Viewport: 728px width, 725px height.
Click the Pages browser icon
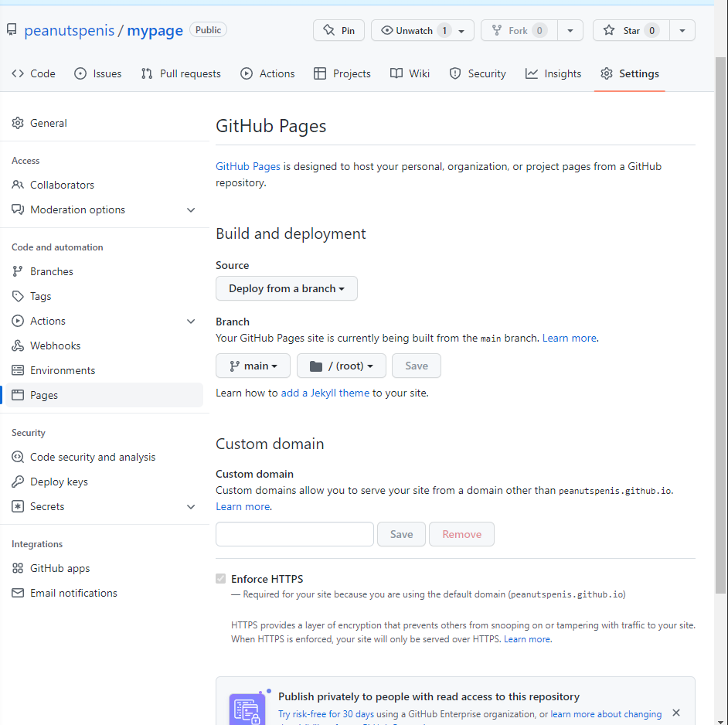click(18, 395)
